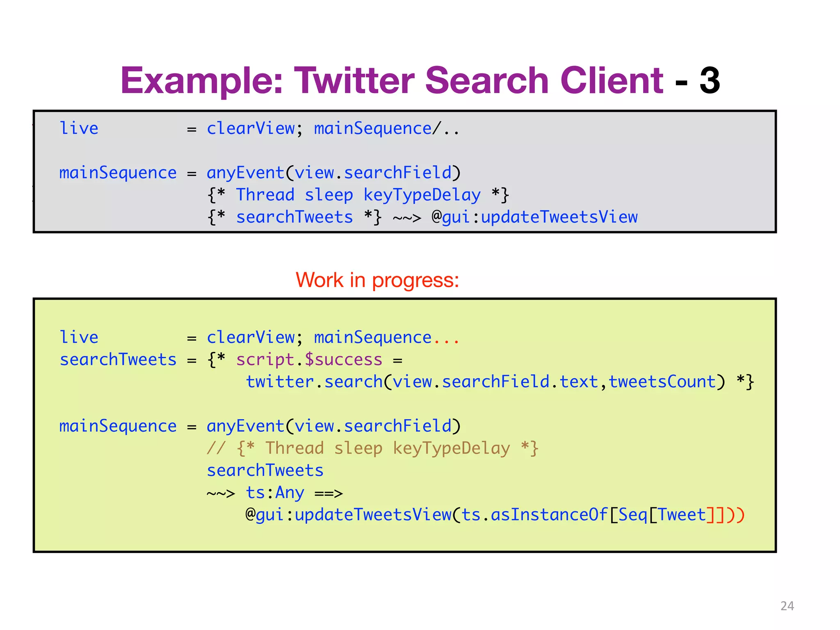
Task: Click 'tweetsCount' argument text
Action: 662,382
